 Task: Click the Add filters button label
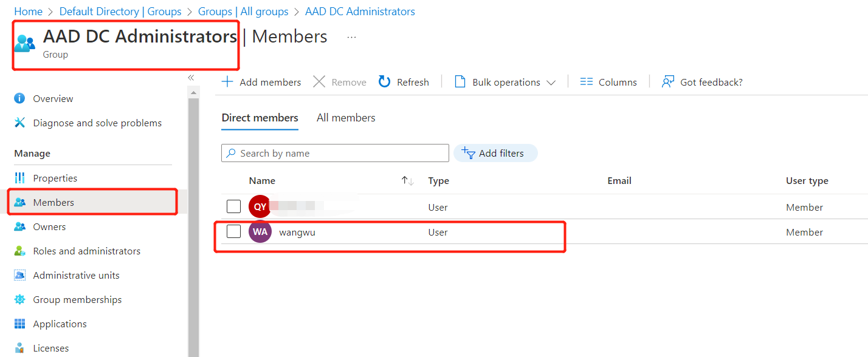[x=501, y=153]
